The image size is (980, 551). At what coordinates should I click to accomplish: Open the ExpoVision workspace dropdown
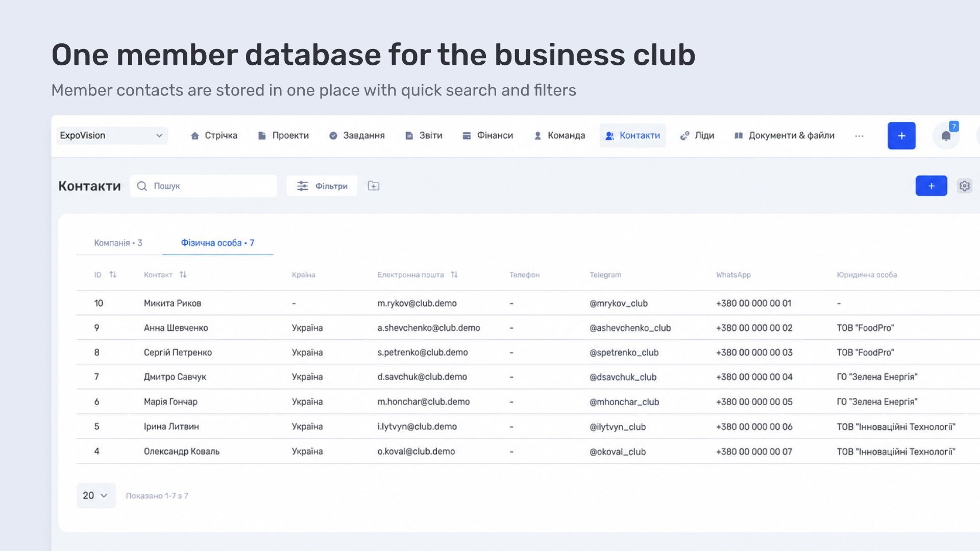pyautogui.click(x=112, y=136)
